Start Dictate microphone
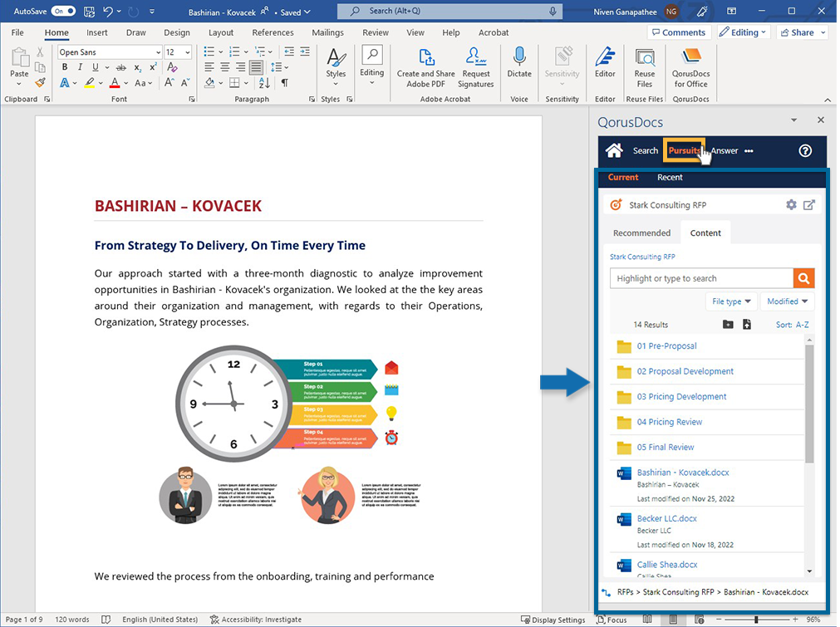The height and width of the screenshot is (627, 840). (519, 62)
